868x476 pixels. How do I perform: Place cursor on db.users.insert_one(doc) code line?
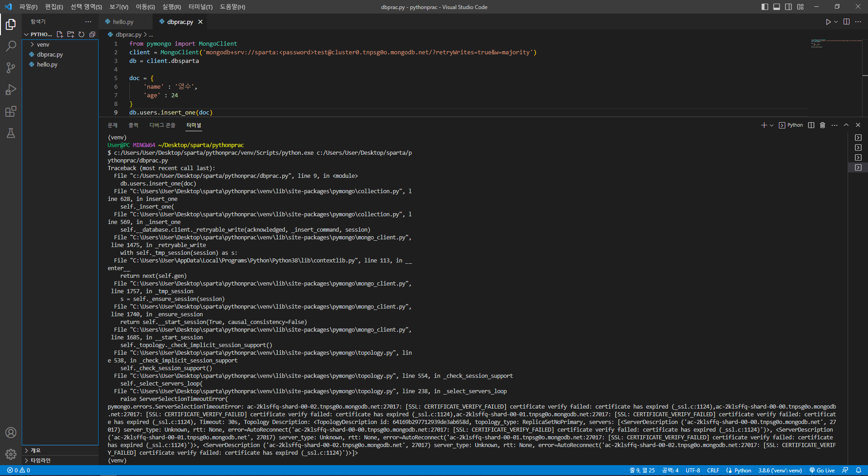[x=171, y=113]
